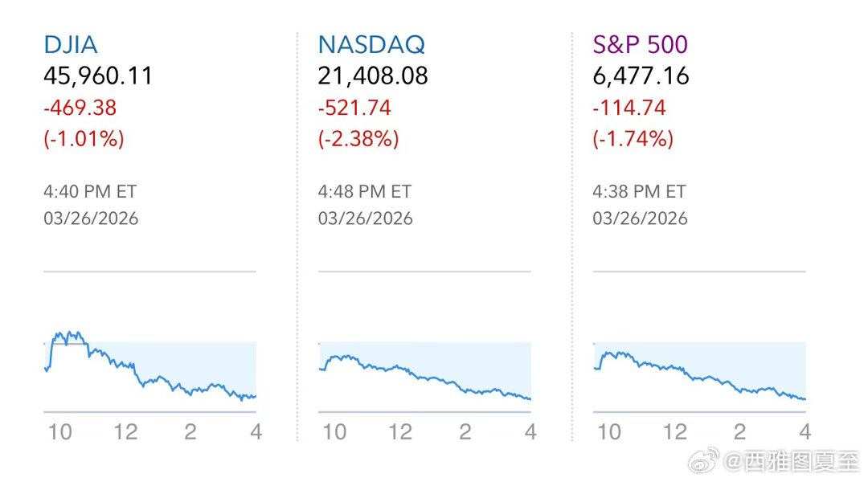
Task: Click the 2 o'clock marker on NASDAQ chart
Action: coord(465,432)
